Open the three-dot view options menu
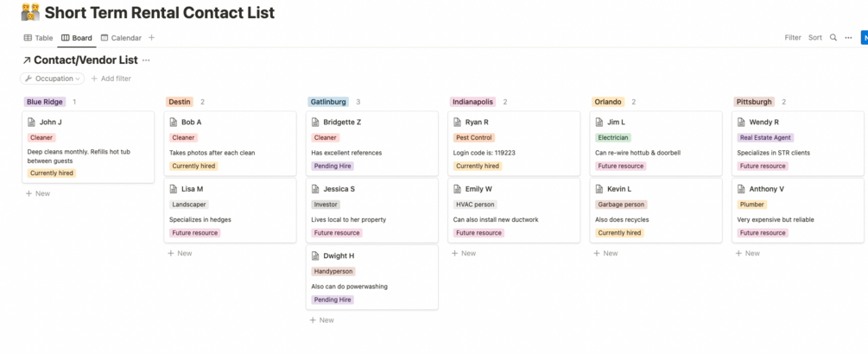868x353 pixels. tap(848, 38)
